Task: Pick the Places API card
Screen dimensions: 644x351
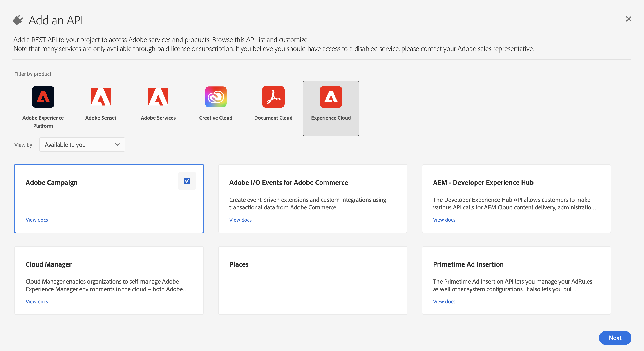Action: point(313,280)
